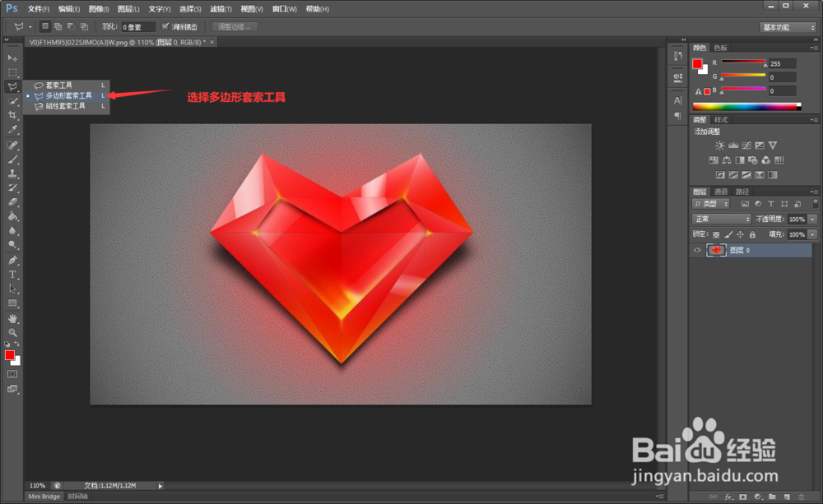The width and height of the screenshot is (823, 504).
Task: Open the opacity slider dropdown arrow
Action: coord(813,220)
